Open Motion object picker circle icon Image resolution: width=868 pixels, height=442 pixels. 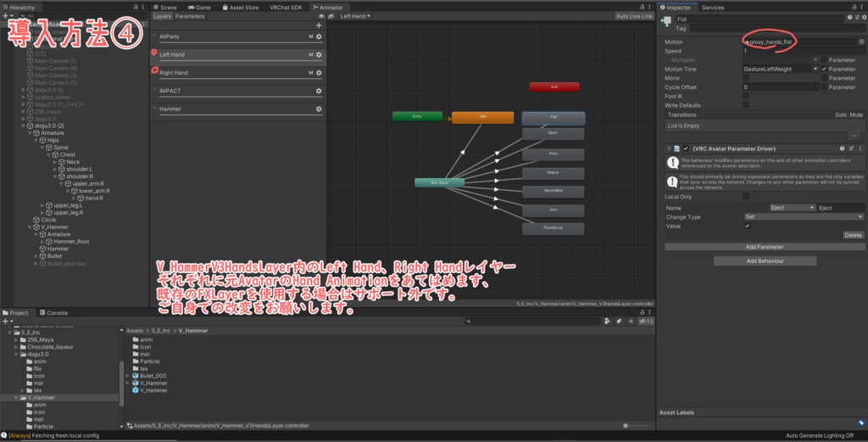[x=861, y=42]
